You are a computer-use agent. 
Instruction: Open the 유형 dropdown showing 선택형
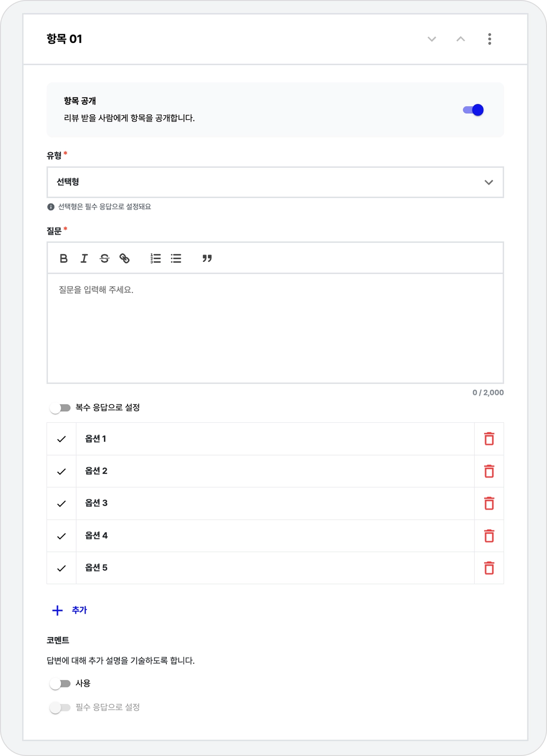(275, 182)
